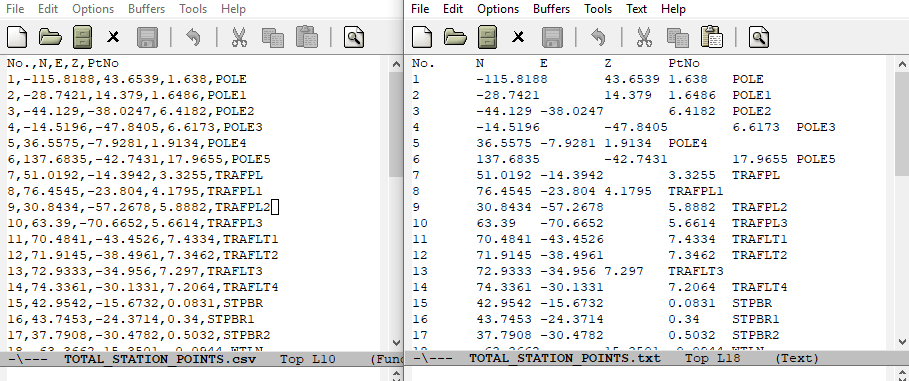Click Cut scissors icon in right window
The width and height of the screenshot is (909, 381).
pos(644,37)
